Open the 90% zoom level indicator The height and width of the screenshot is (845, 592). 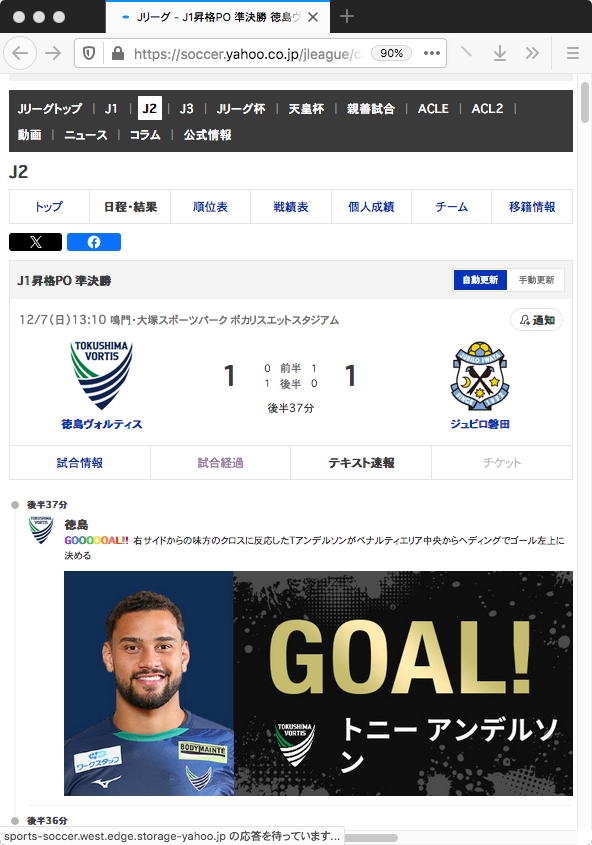[x=392, y=53]
